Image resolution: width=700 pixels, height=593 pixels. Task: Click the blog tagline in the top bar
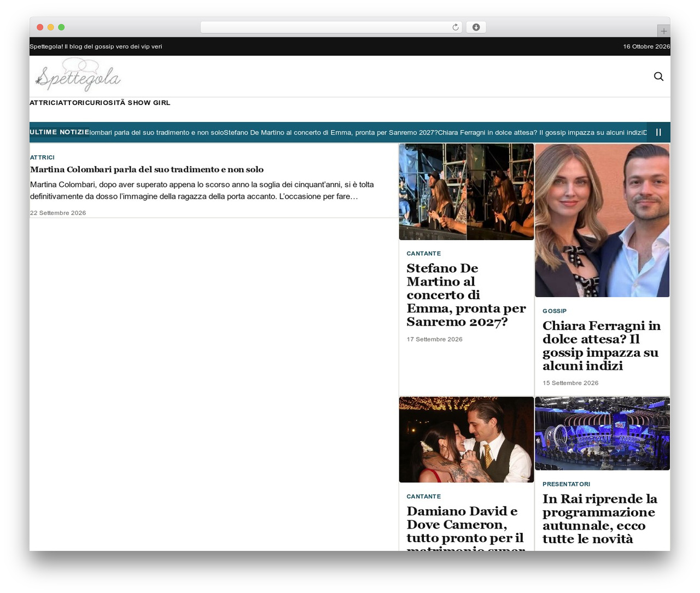(x=96, y=46)
